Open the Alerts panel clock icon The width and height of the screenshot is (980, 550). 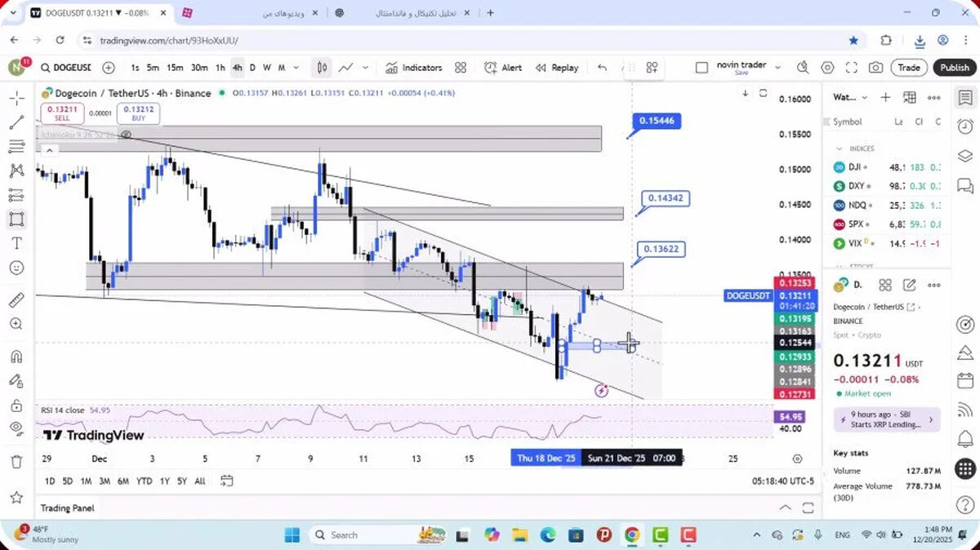click(x=964, y=126)
